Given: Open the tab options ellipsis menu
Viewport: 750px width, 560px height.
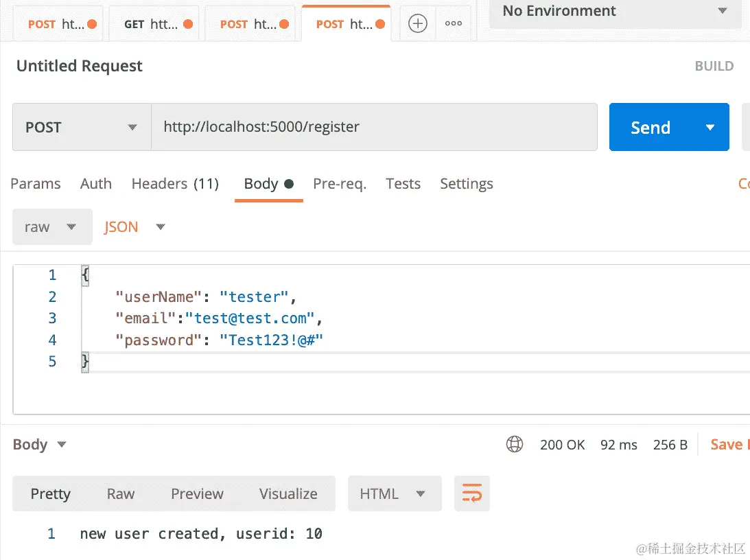Looking at the screenshot, I should point(453,23).
